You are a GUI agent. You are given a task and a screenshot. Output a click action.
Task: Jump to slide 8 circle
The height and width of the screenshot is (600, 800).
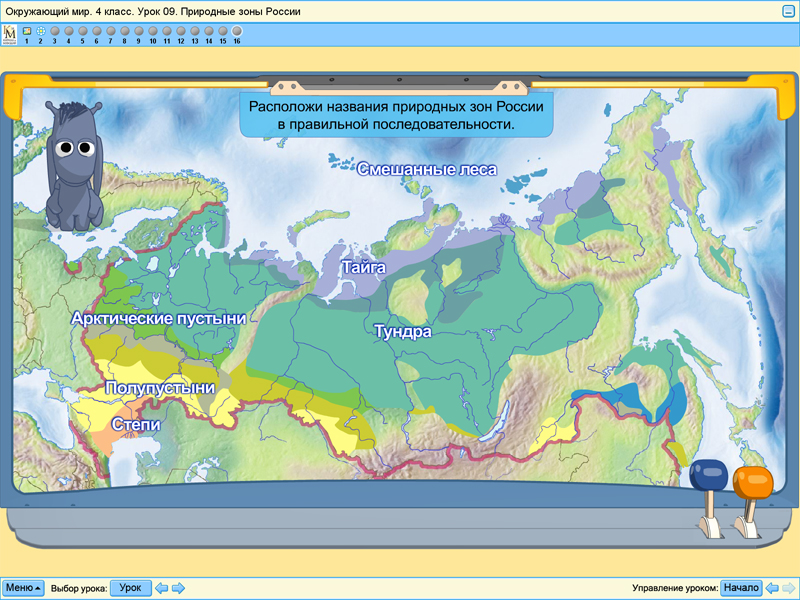124,31
